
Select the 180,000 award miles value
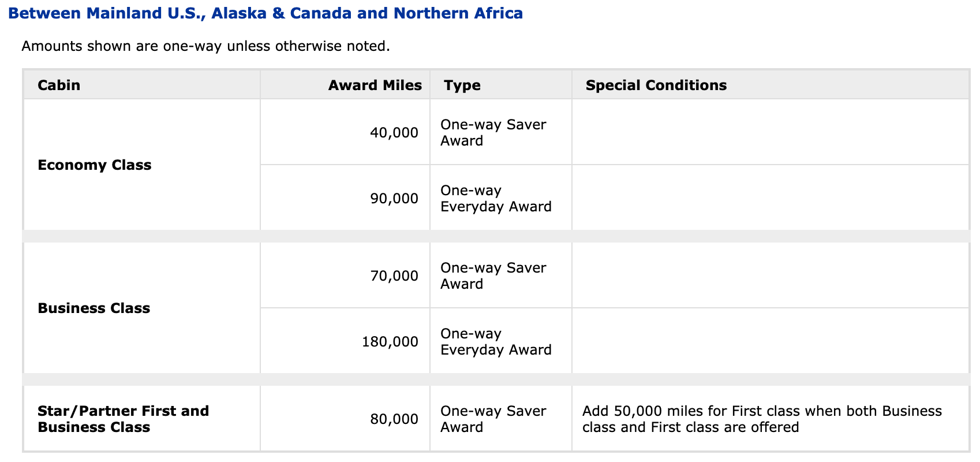390,342
